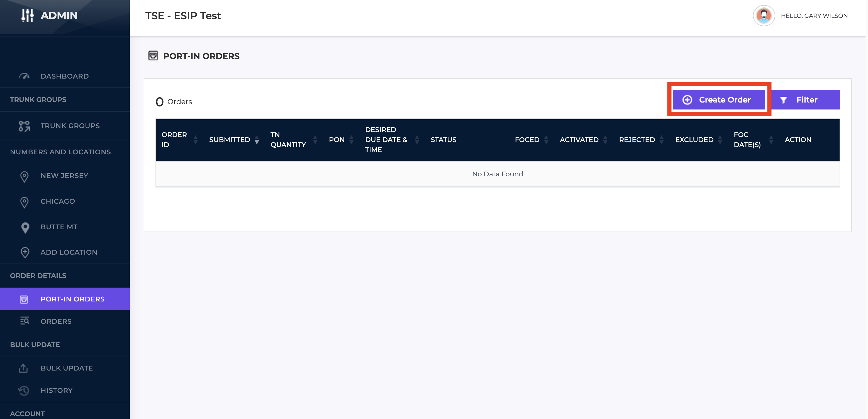This screenshot has width=868, height=419.
Task: Open the Bulk Update menu item
Action: (x=65, y=368)
